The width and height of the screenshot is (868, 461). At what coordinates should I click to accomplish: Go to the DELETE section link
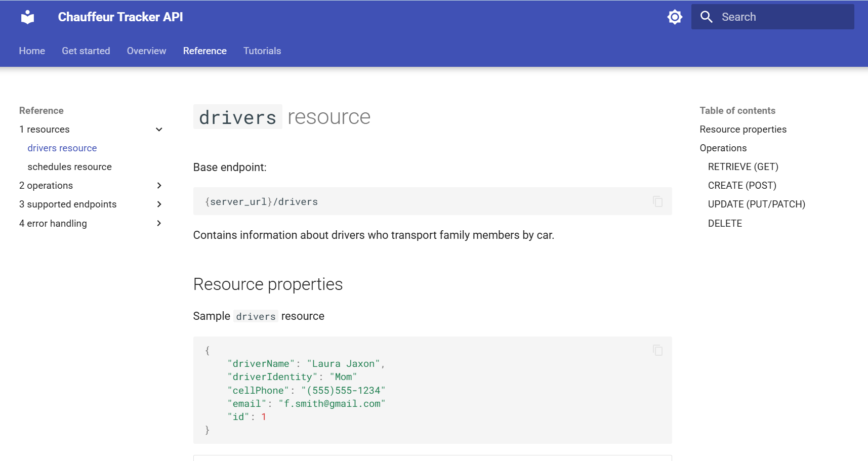click(724, 223)
